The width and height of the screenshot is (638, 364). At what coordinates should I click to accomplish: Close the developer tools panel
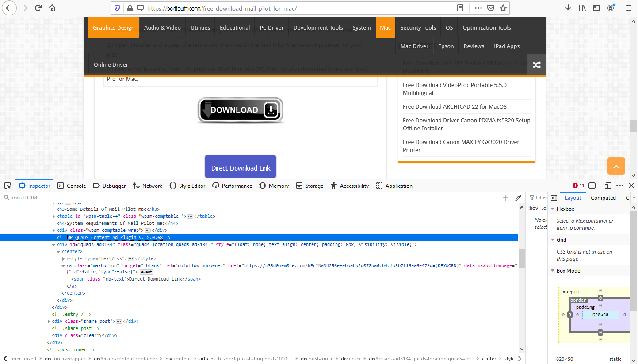point(631,186)
